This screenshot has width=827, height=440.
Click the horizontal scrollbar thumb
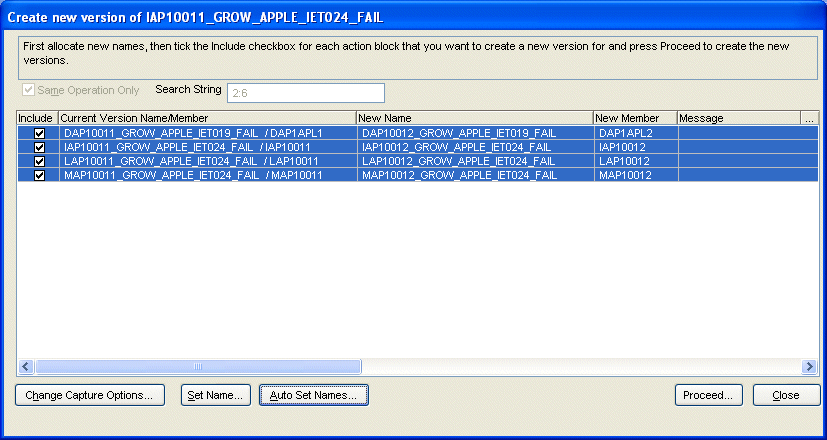coord(197,367)
